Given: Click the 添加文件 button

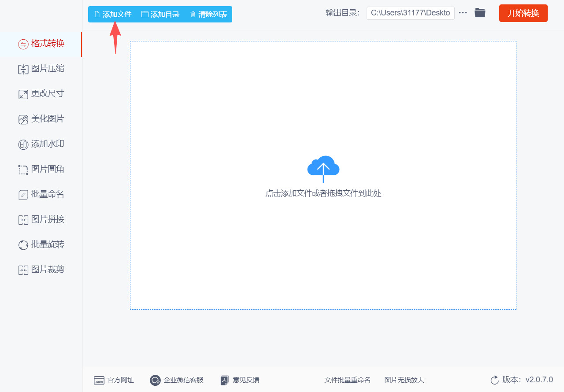Looking at the screenshot, I should click(x=113, y=14).
